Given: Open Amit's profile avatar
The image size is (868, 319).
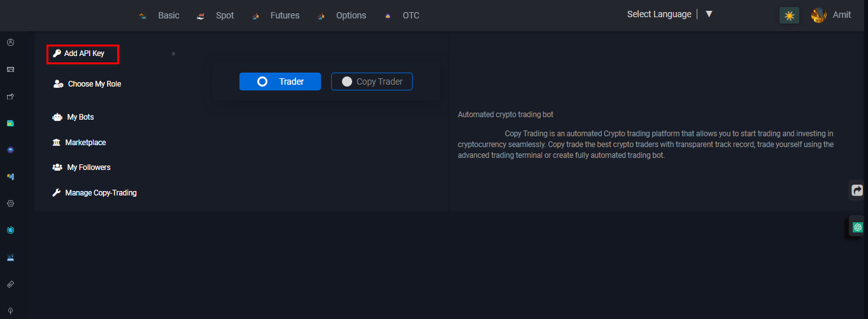Looking at the screenshot, I should pos(819,15).
